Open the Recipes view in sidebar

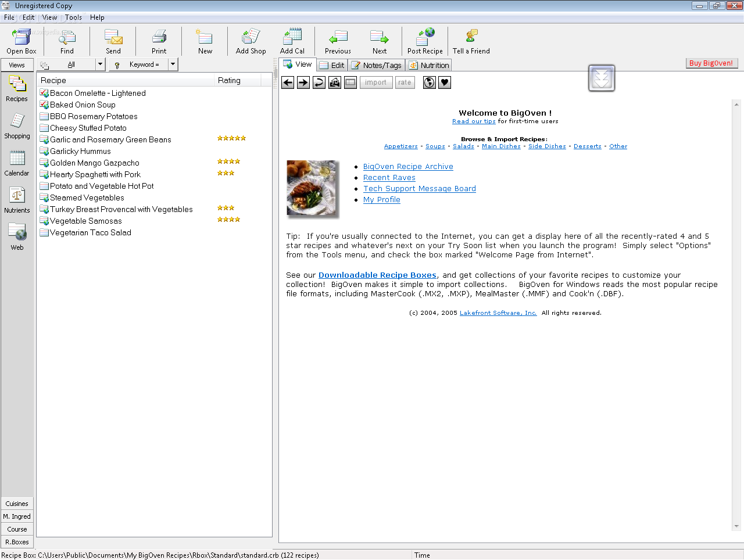point(17,89)
